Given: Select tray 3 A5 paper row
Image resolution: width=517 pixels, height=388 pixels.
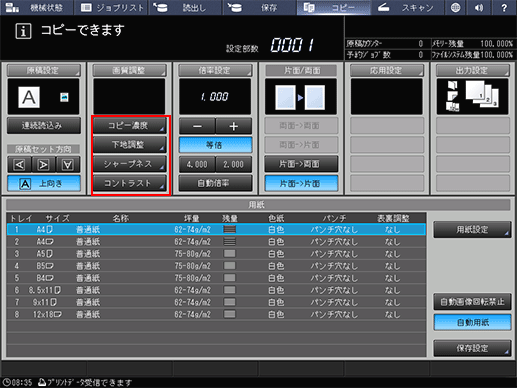Looking at the screenshot, I should [216, 254].
